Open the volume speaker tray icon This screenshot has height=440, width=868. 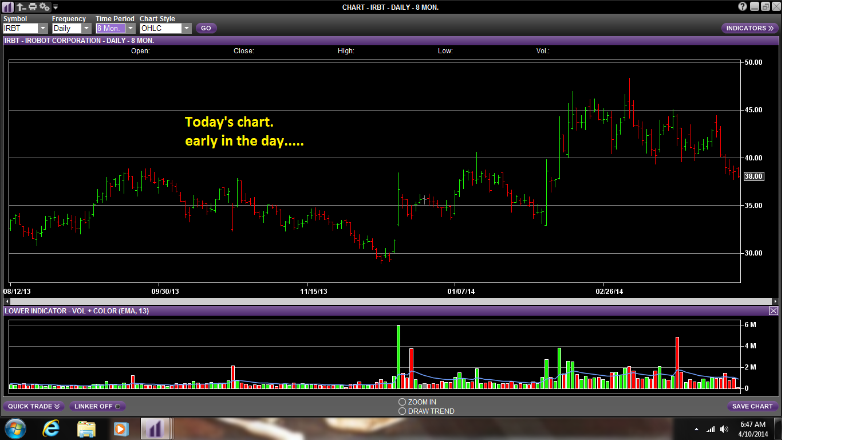(725, 429)
